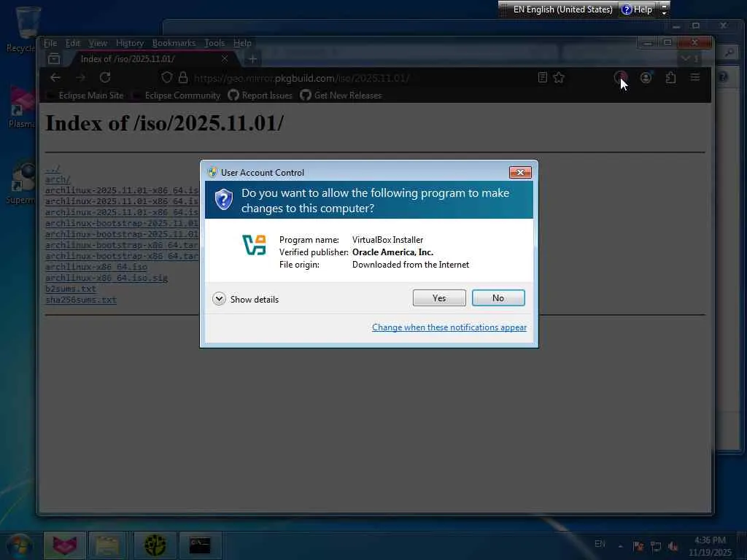Image resolution: width=747 pixels, height=560 pixels.
Task: Toggle reader view icon
Action: click(542, 77)
